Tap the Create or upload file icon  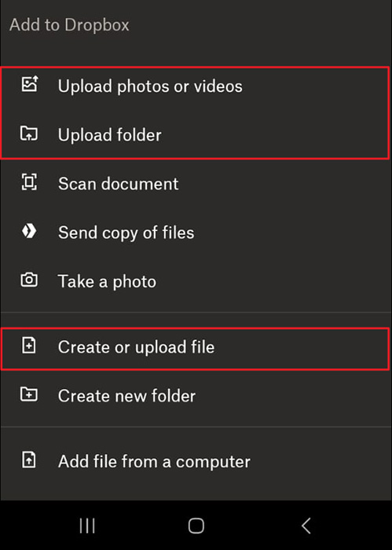tap(29, 346)
